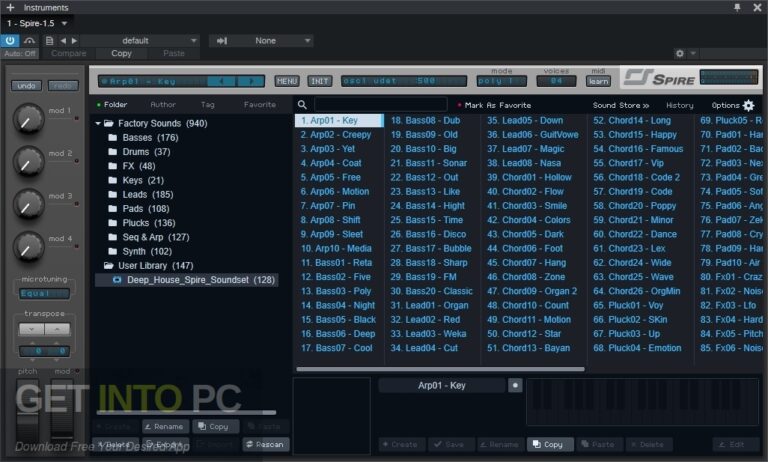This screenshot has width=768, height=462.
Task: Open the preset file page icon
Action: 49,41
